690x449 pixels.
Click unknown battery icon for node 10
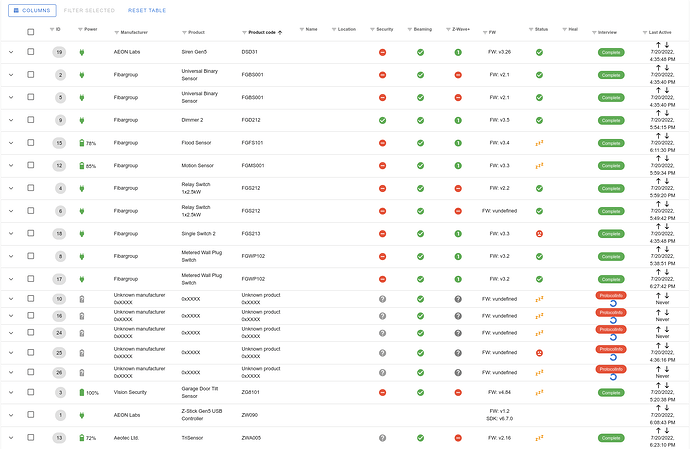click(81, 299)
